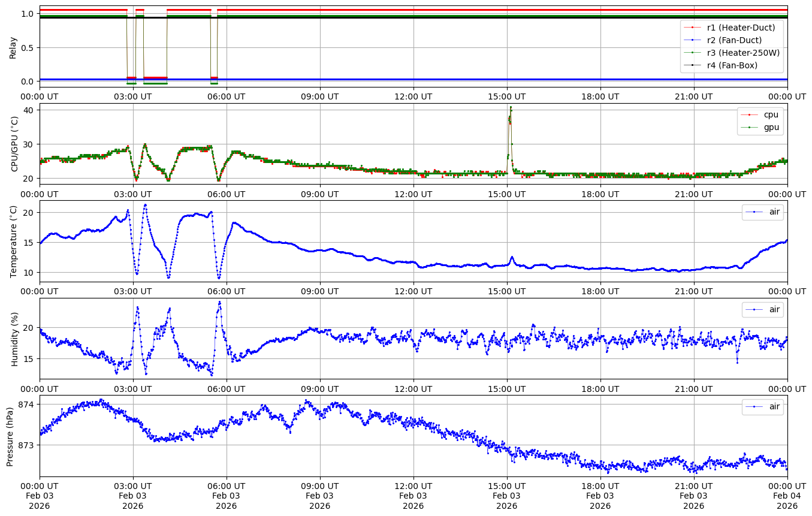Click the Relay y-axis label
Screen dimensions: 812x516
13,47
